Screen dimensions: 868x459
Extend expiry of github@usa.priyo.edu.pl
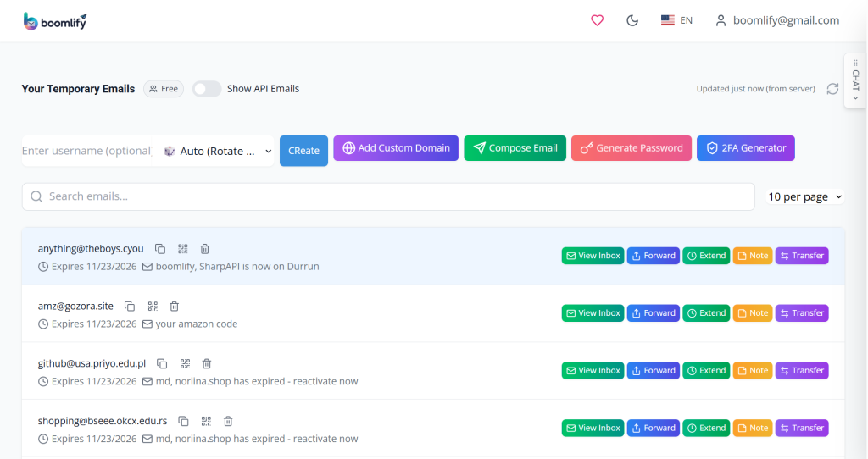[706, 371]
